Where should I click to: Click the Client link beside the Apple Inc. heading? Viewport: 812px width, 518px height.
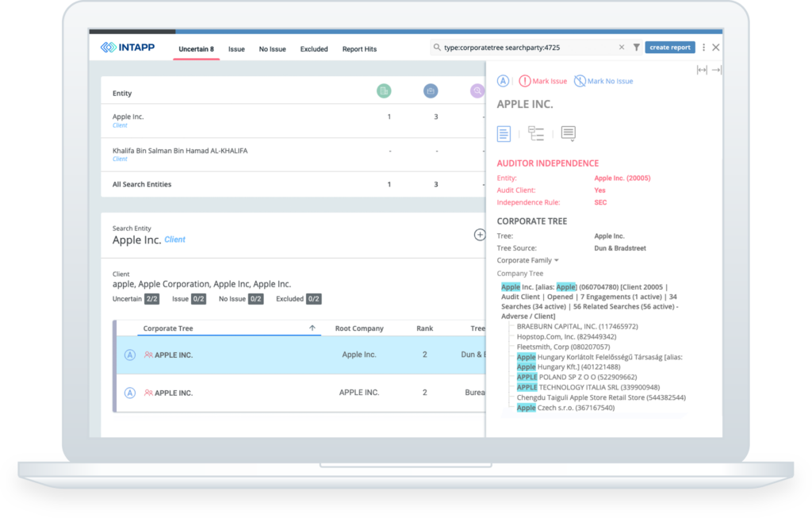click(175, 240)
